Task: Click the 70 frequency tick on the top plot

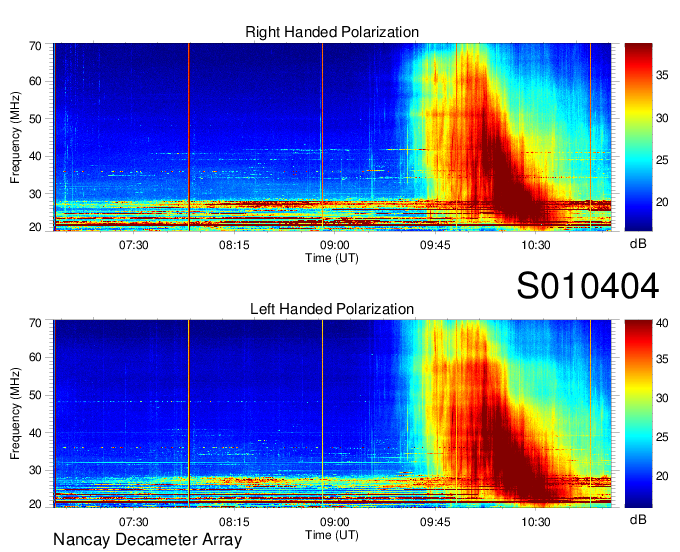Action: coord(35,46)
